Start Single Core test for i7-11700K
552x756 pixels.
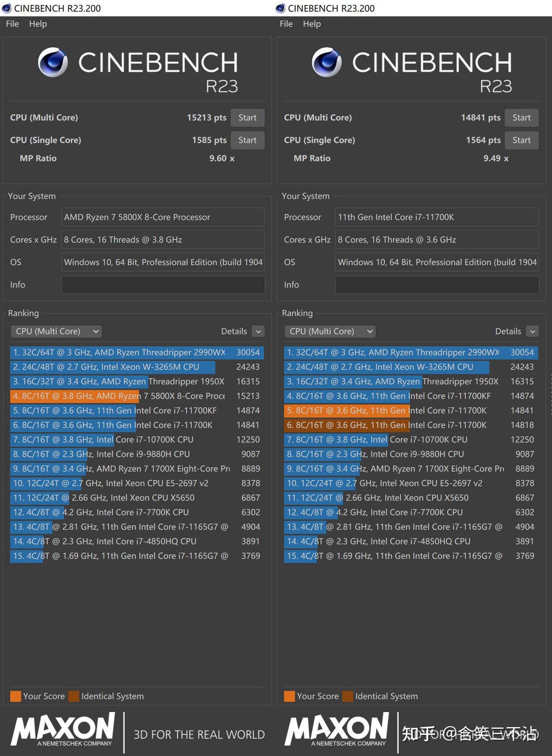[x=521, y=140]
